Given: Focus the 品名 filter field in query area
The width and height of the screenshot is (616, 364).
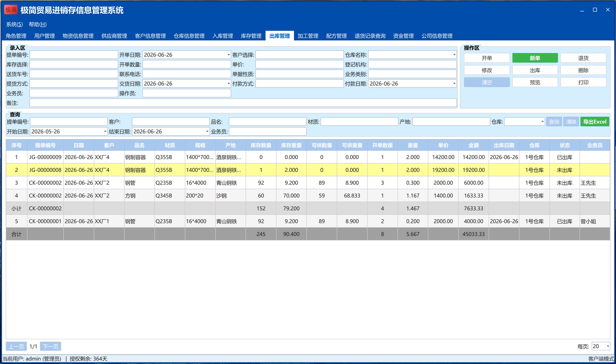Looking at the screenshot, I should pos(268,122).
